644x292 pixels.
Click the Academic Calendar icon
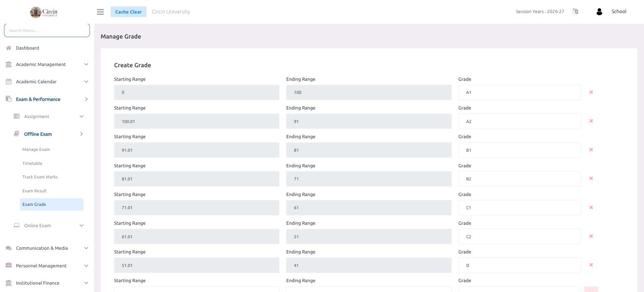coord(9,82)
